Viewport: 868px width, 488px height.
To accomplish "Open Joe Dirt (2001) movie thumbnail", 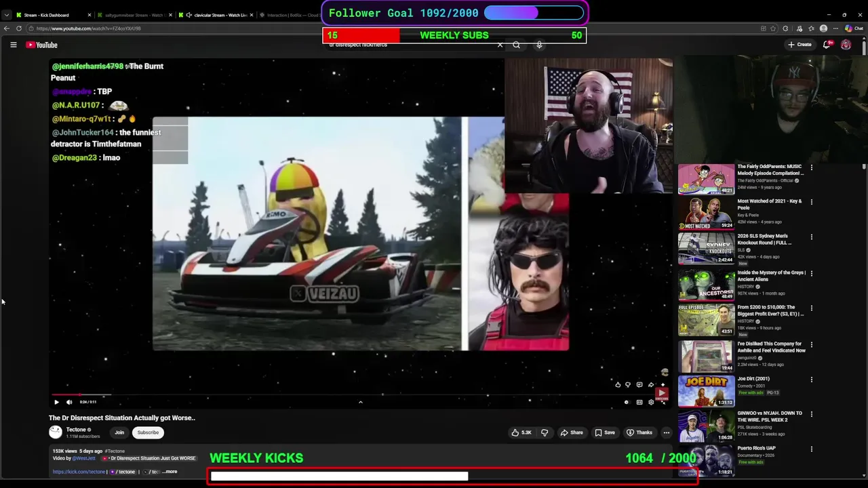I will 706,392.
